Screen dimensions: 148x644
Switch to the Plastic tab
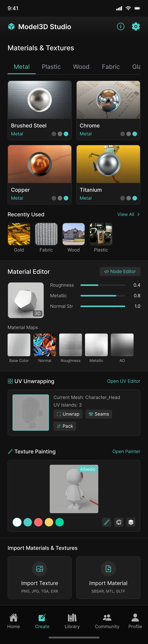pos(51,67)
